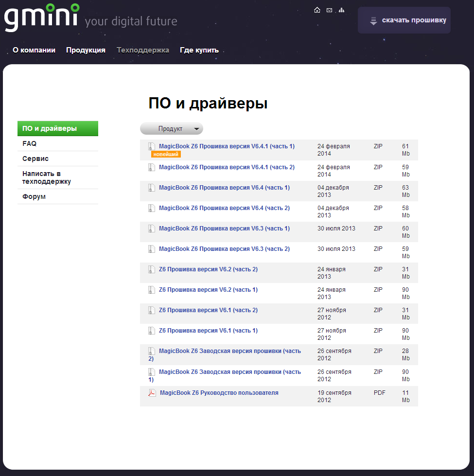Download MagicBook Z6 Прошивка V6.4 (часть 2)

click(x=224, y=208)
